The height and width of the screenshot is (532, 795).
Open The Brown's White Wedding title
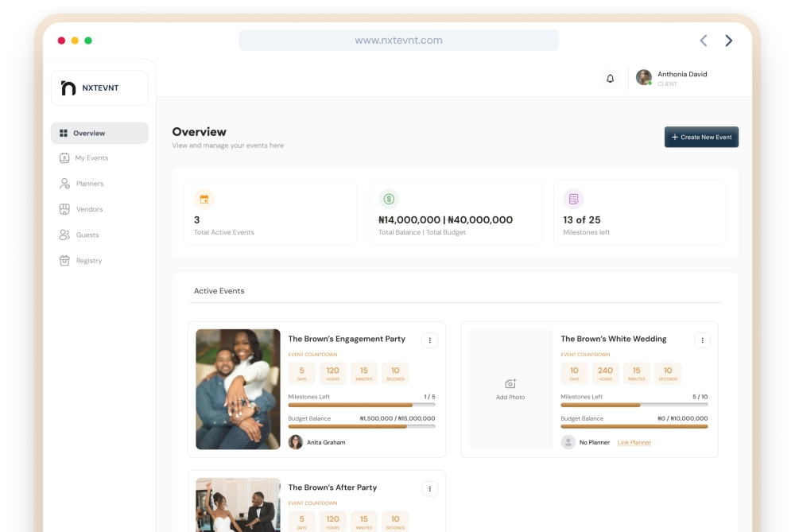click(x=614, y=339)
